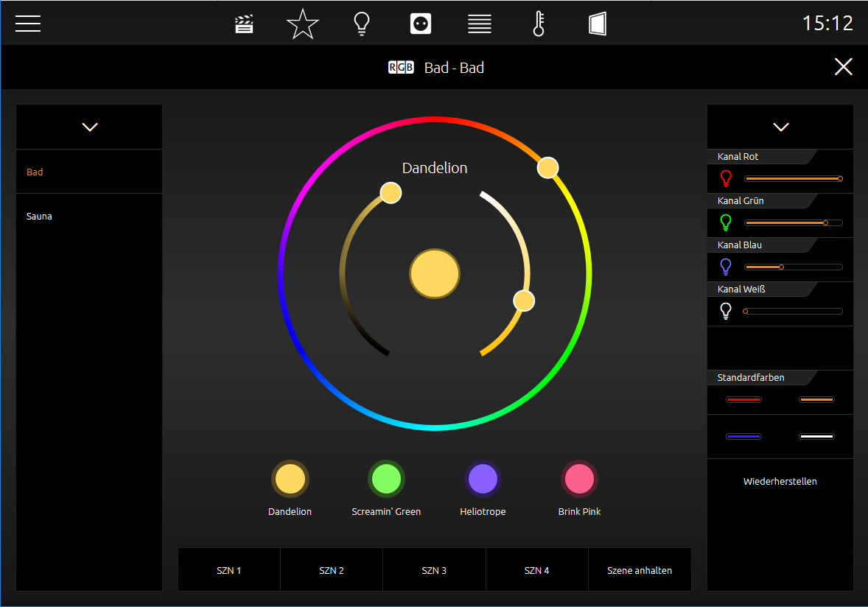Open the door/window icon
This screenshot has width=868, height=607.
(x=598, y=24)
